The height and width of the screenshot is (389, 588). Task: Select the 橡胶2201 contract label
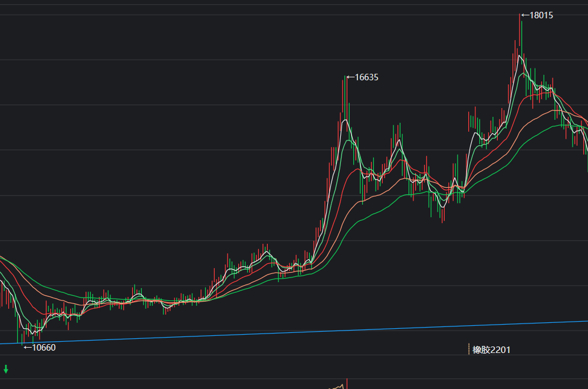click(491, 350)
